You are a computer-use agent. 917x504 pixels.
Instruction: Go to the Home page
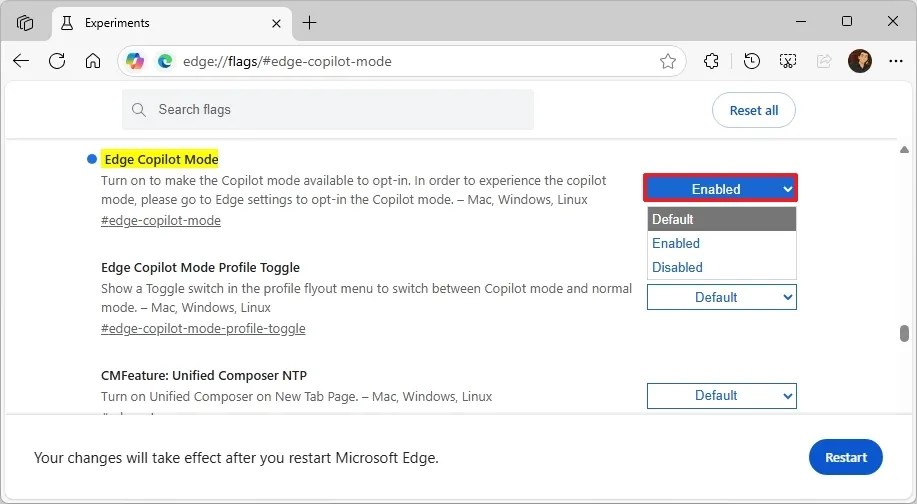click(93, 61)
